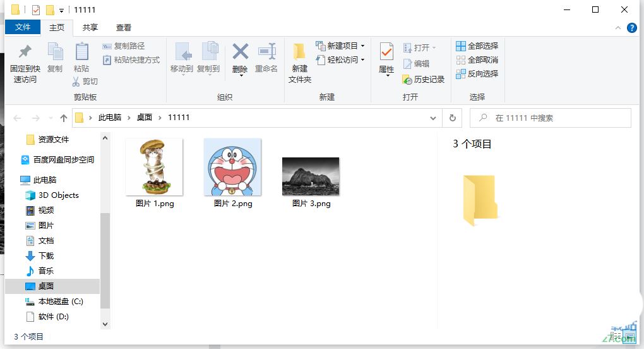This screenshot has height=349, width=644.
Task: Open the File (文件) tab
Action: [x=23, y=27]
